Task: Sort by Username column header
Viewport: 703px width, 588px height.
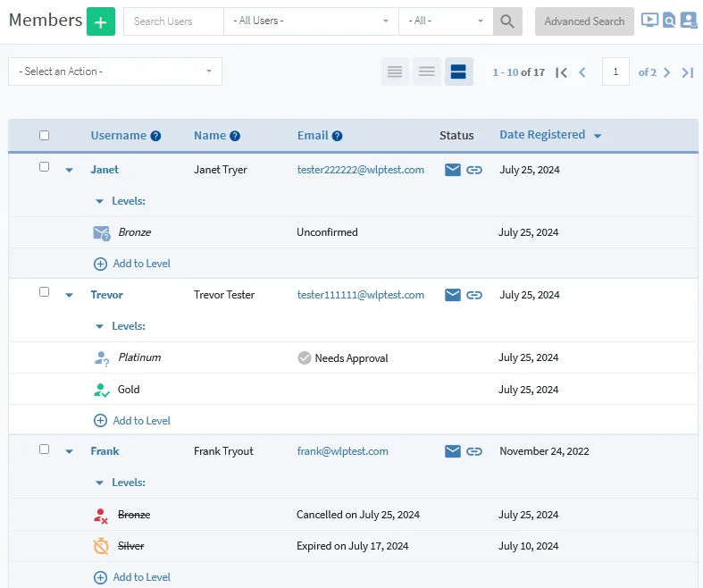Action: coord(119,136)
